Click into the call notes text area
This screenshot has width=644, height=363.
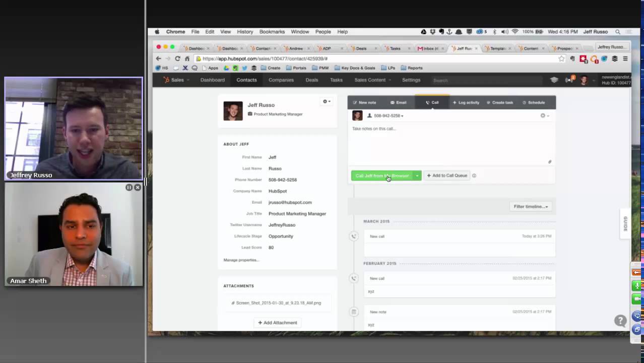[x=452, y=144]
